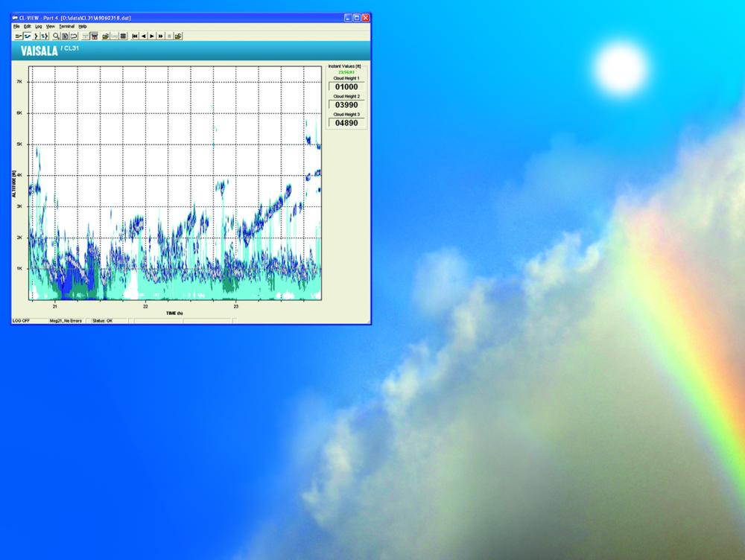Open the Edit menu
Viewport: 745px width, 560px height.
pos(28,26)
